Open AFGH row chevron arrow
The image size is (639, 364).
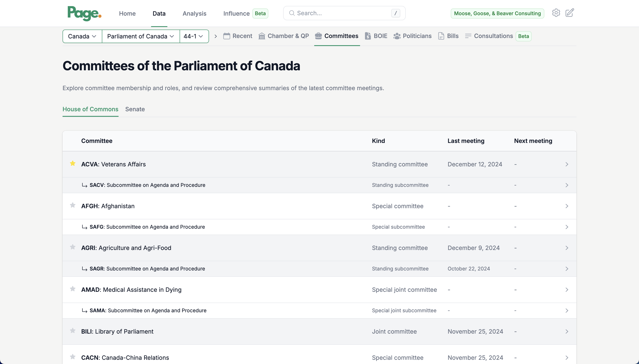567,206
